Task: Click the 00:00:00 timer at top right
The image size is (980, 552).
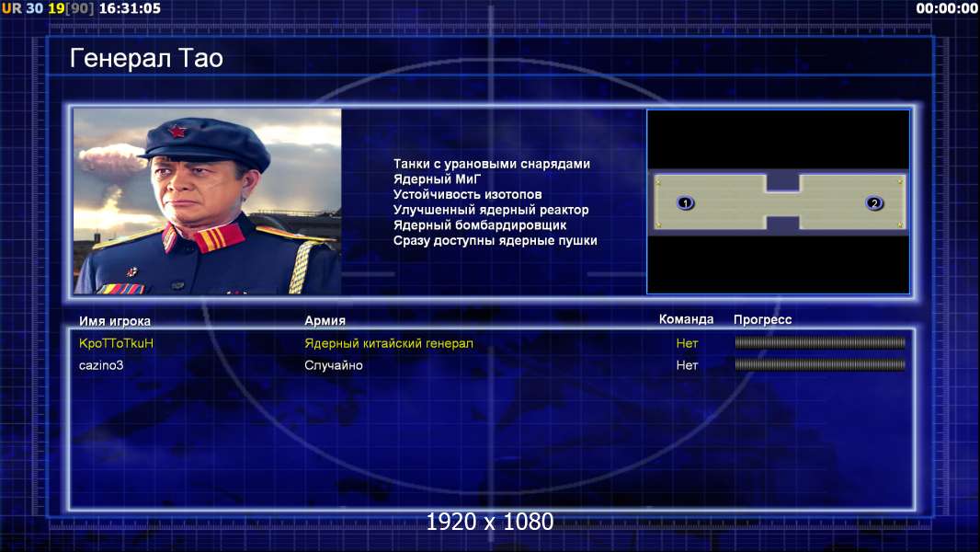Action: (x=947, y=8)
